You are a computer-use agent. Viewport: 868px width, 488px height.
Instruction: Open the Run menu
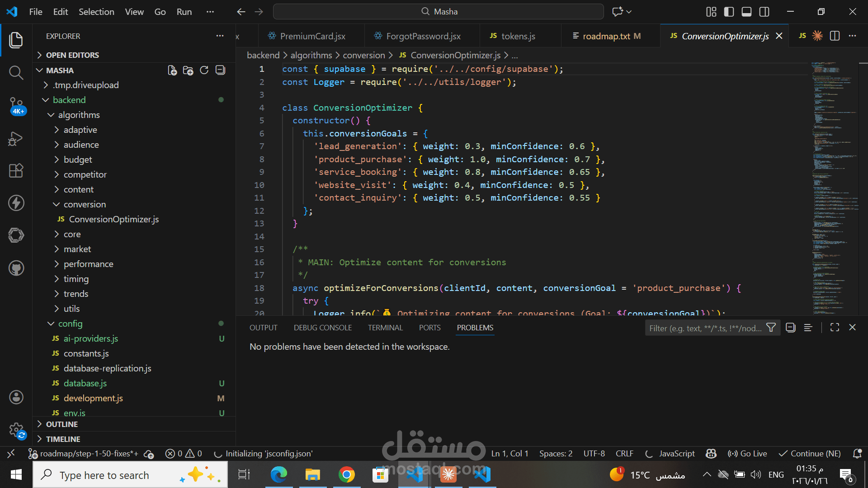point(184,12)
